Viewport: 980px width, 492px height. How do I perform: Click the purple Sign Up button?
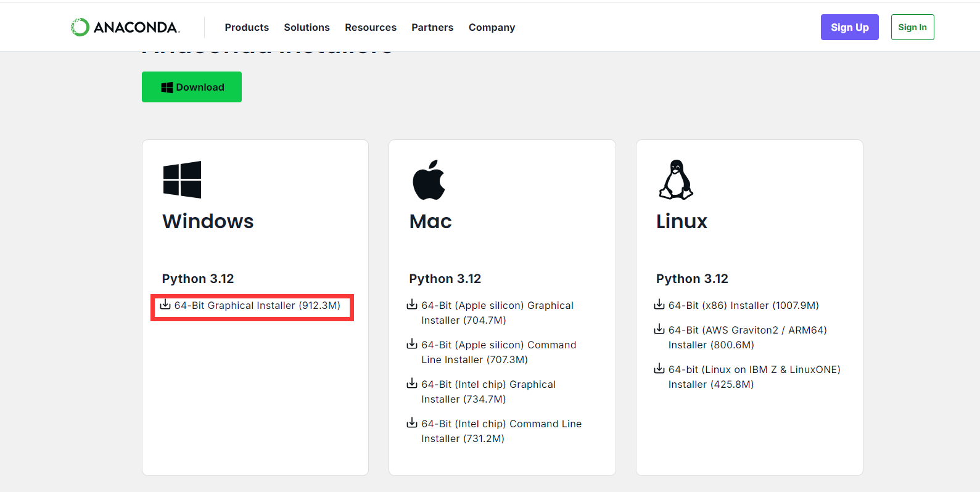point(849,27)
